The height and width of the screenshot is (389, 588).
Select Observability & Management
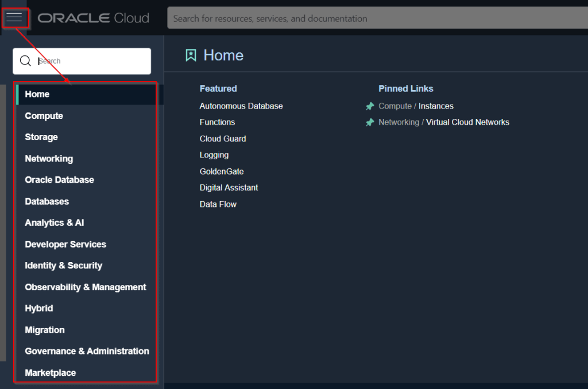point(85,287)
